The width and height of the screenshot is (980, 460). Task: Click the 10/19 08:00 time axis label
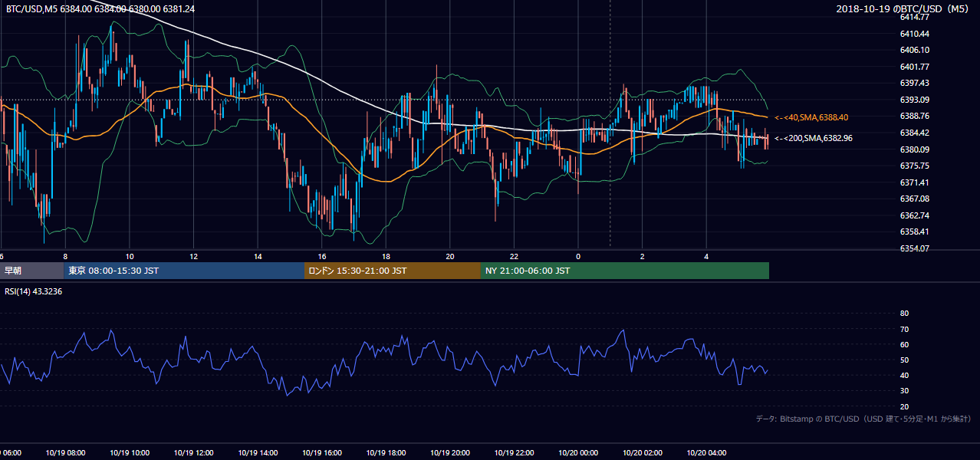65,453
